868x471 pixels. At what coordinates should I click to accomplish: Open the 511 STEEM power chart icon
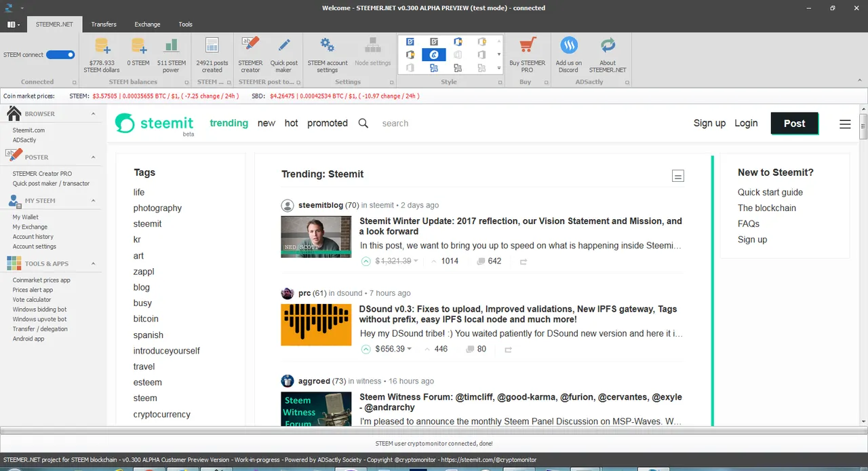(171, 47)
